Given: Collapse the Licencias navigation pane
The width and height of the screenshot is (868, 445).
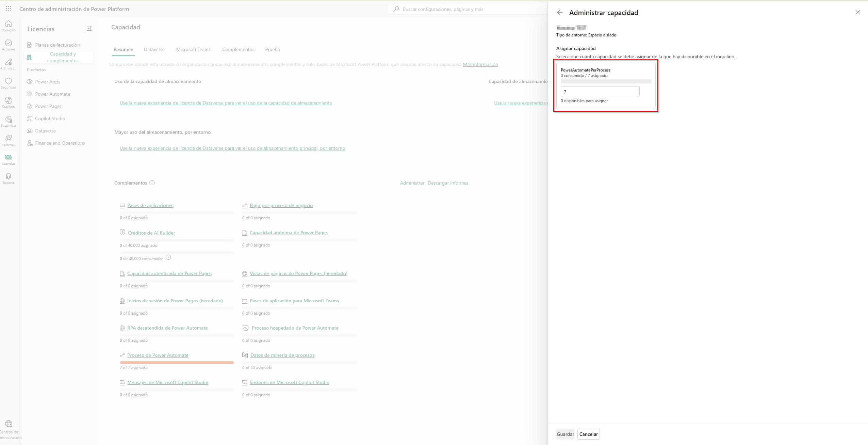Looking at the screenshot, I should tap(89, 29).
